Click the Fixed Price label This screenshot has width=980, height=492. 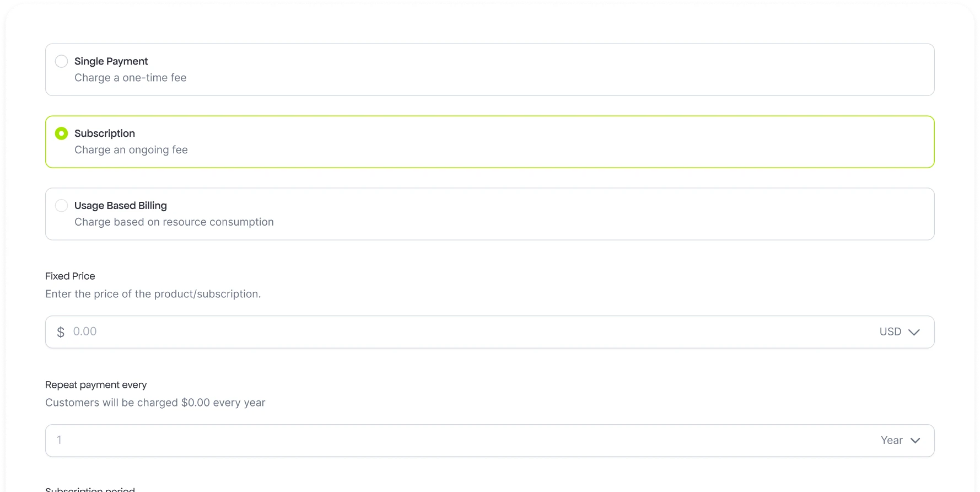pos(70,276)
